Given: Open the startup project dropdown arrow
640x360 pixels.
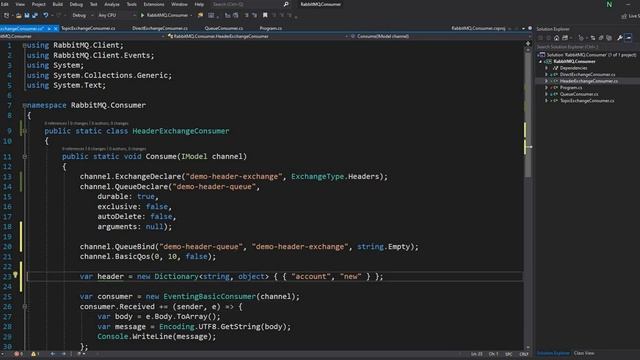Looking at the screenshot, I should coord(191,16).
